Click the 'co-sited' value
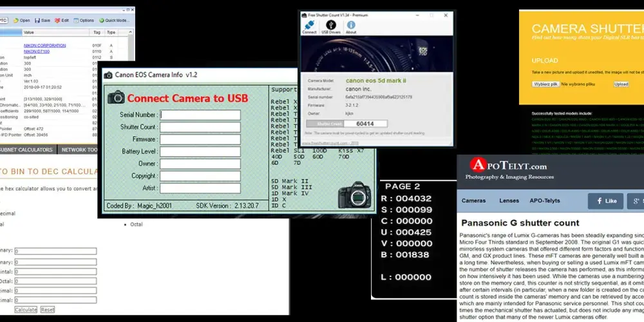This screenshot has height=322, width=644. 31,117
